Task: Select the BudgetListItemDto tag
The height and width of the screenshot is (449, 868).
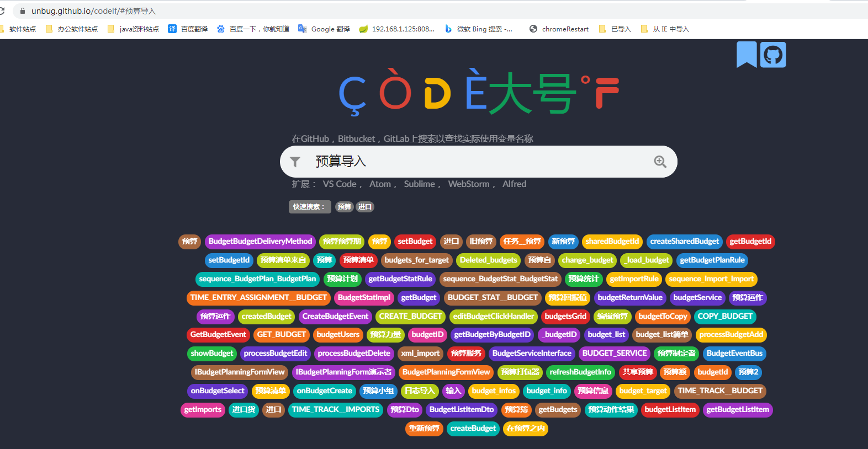Action: [462, 410]
